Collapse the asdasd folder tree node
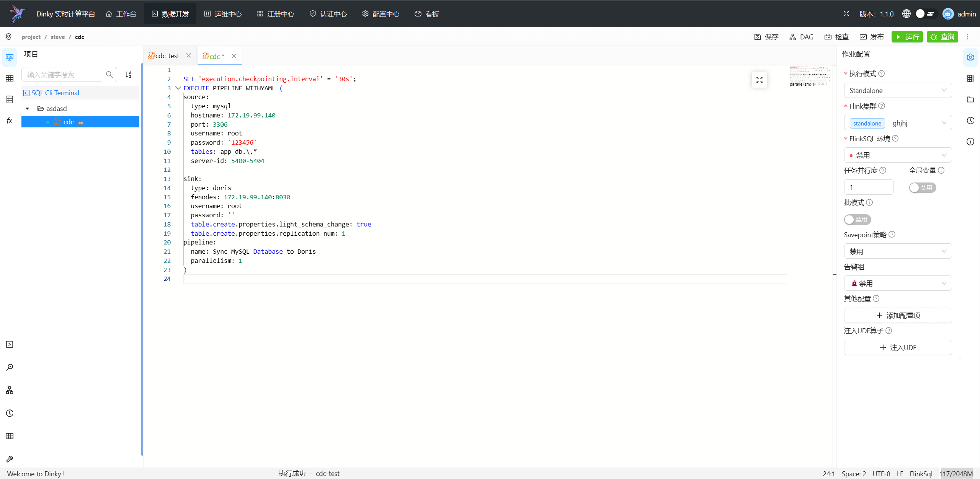Viewport: 980px width, 479px height. pos(28,109)
